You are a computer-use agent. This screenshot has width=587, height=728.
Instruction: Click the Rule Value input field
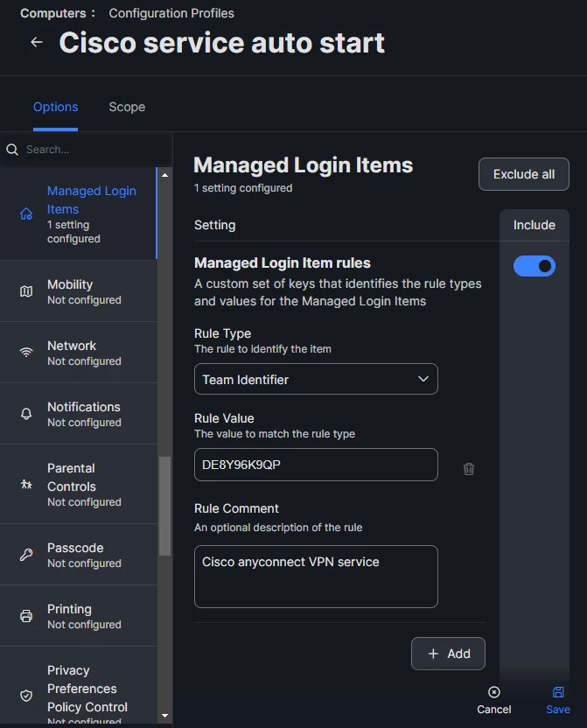click(316, 465)
